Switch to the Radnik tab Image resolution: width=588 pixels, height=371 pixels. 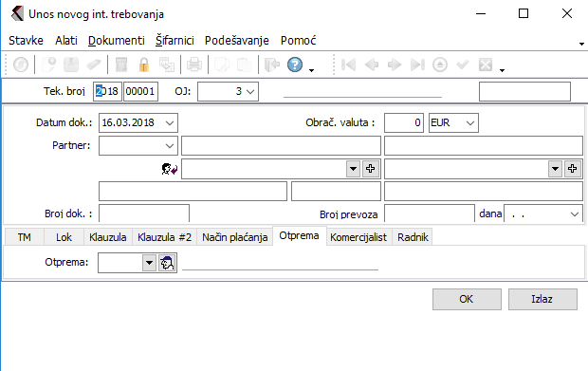click(x=413, y=237)
